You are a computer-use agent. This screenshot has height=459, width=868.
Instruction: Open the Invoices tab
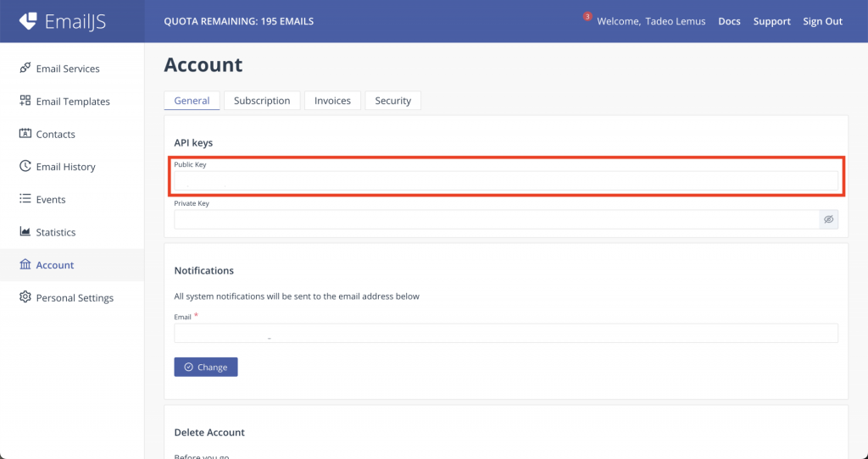(x=332, y=101)
